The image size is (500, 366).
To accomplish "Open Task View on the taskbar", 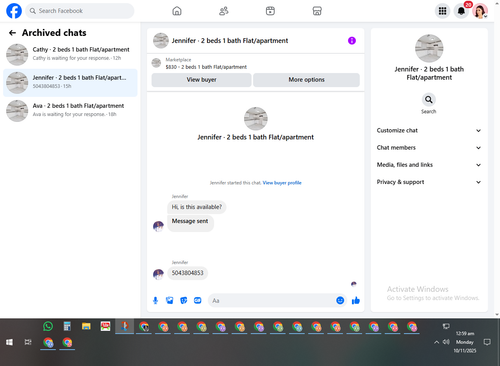I will click(28, 342).
